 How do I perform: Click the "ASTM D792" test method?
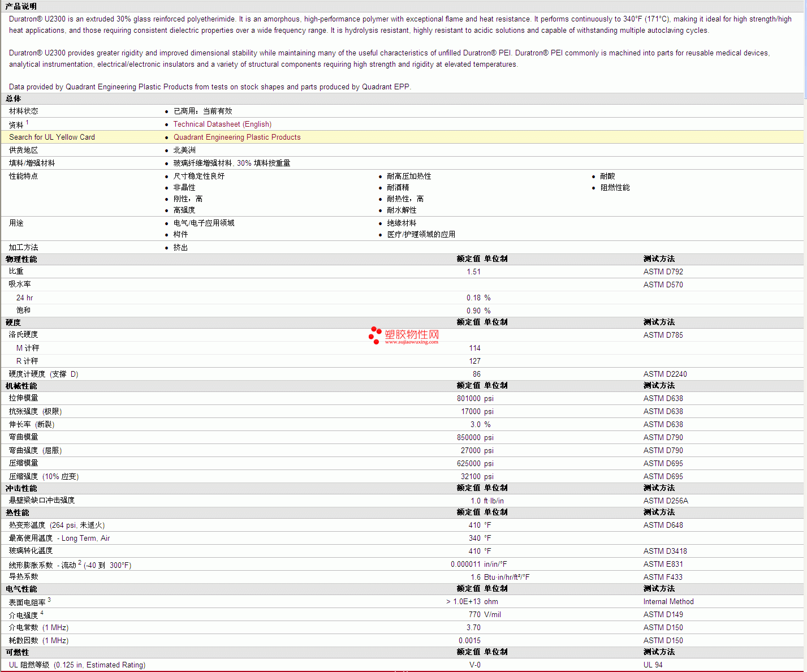[663, 272]
